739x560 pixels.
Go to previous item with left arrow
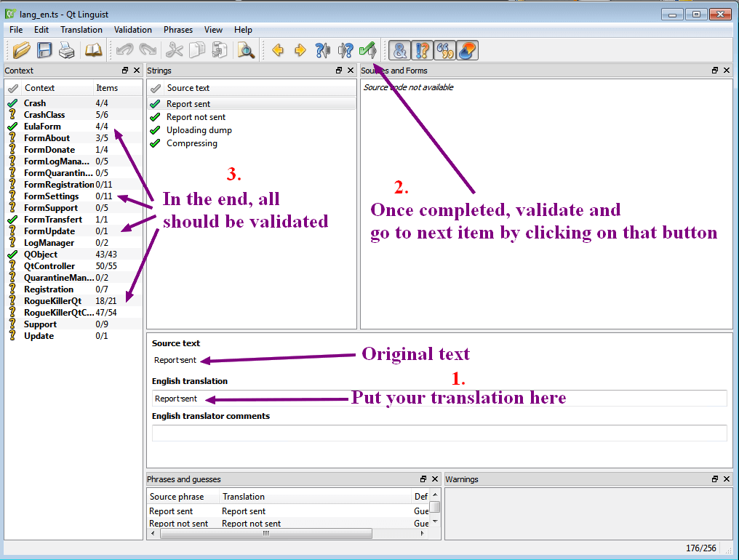tap(277, 50)
